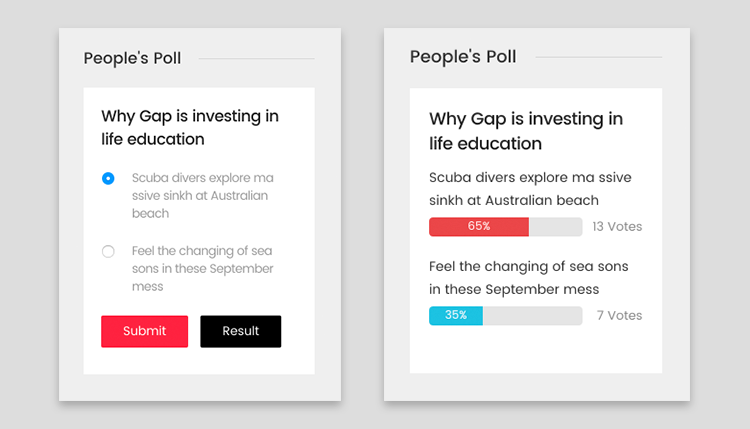The width and height of the screenshot is (750, 429).
Task: Click divider line beside voting card heading
Action: 256,59
